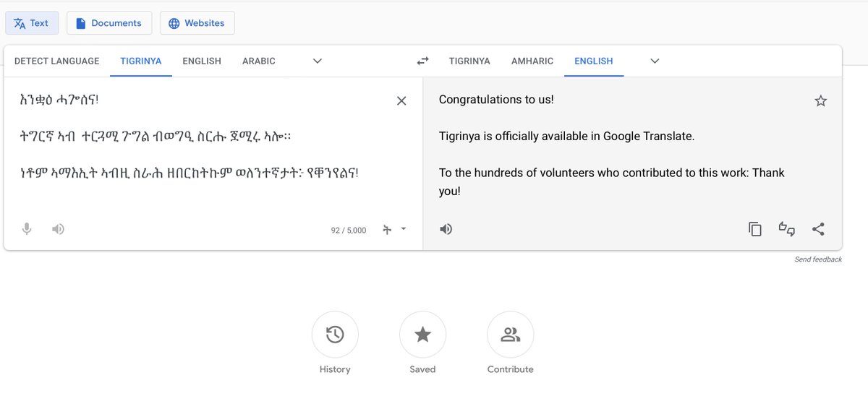Switch to Websites translation mode
Screen dimensions: 868x396
pos(197,23)
